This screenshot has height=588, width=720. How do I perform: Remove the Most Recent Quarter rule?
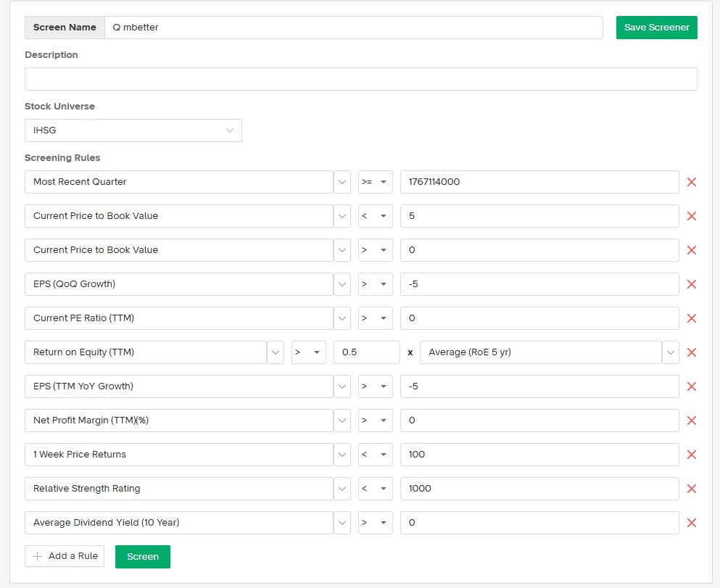[x=691, y=182]
